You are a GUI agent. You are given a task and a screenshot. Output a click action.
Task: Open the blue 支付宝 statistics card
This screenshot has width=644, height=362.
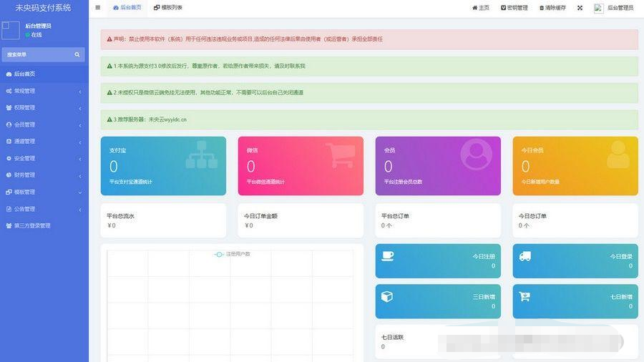tap(163, 166)
